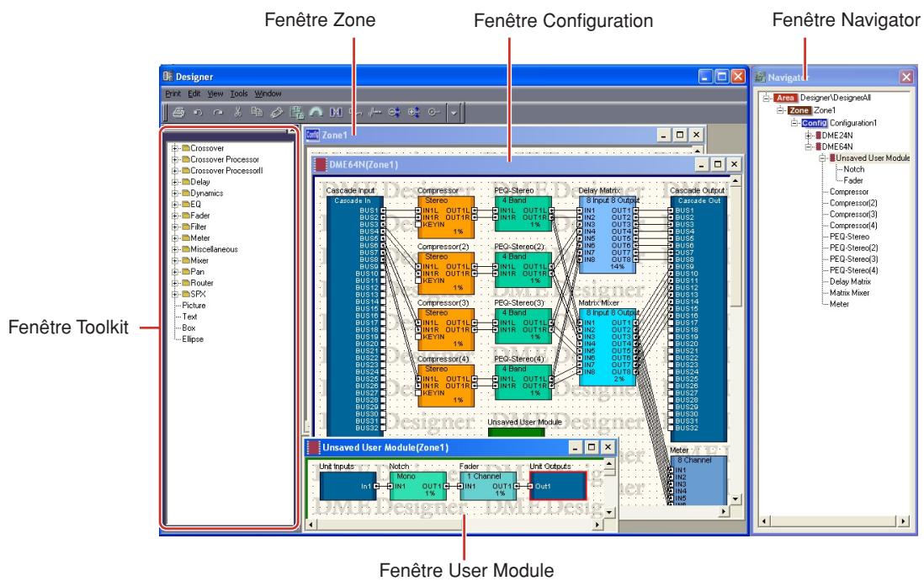The height and width of the screenshot is (581, 924).
Task: Click the left arrow of the User Module scrollbar
Action: pos(311,524)
